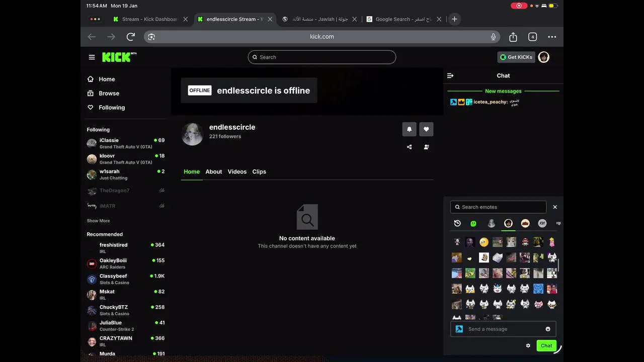Switch to the About tab
This screenshot has height=362, width=644.
[x=213, y=171]
